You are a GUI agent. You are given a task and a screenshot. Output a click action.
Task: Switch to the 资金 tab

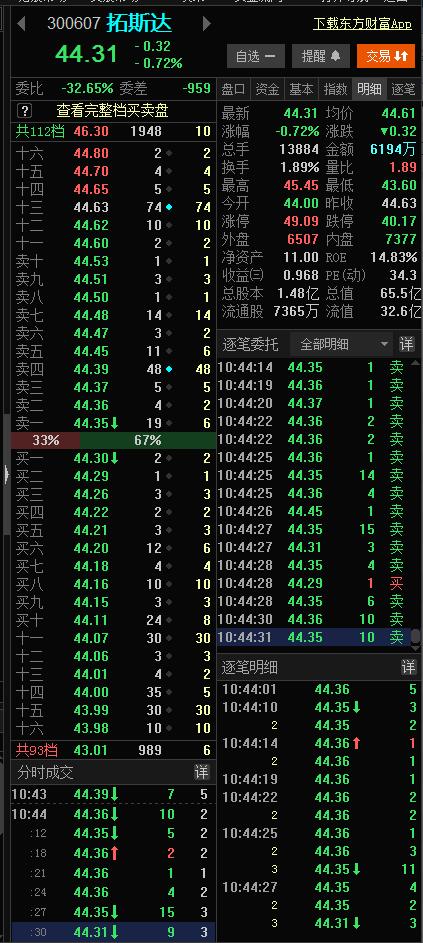click(267, 90)
